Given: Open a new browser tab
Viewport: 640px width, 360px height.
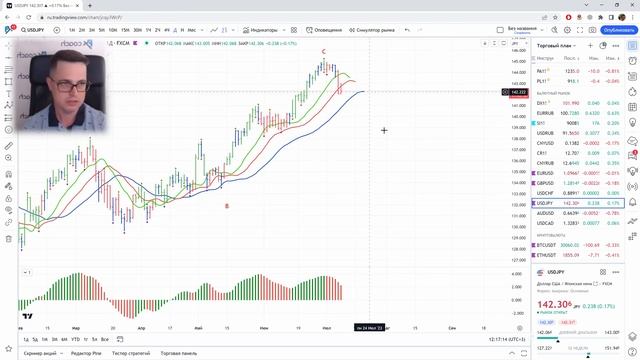Looking at the screenshot, I should 90,6.
